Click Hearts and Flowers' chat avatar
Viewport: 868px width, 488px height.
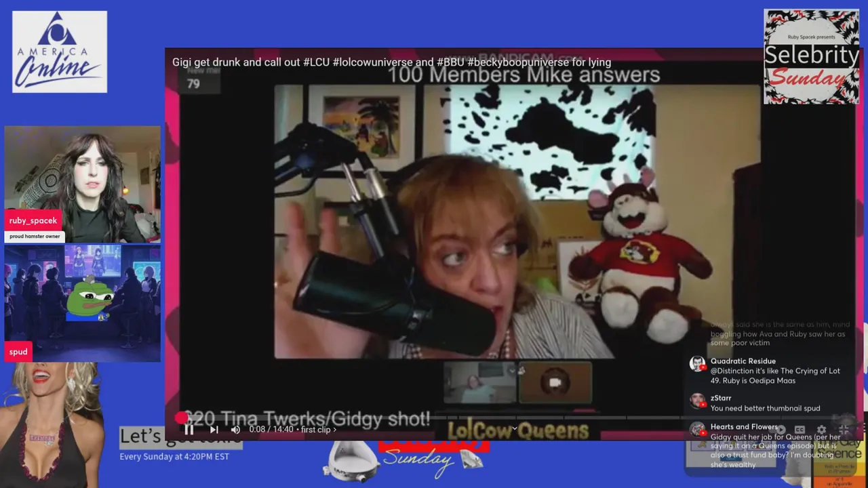(x=697, y=429)
